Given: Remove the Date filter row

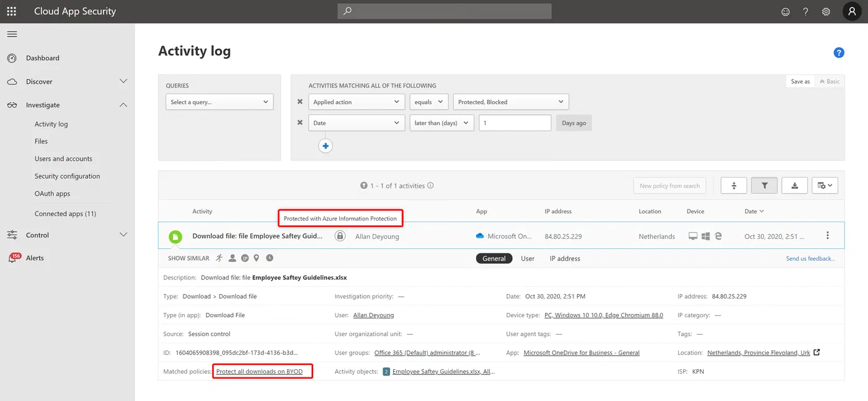Looking at the screenshot, I should (x=300, y=123).
